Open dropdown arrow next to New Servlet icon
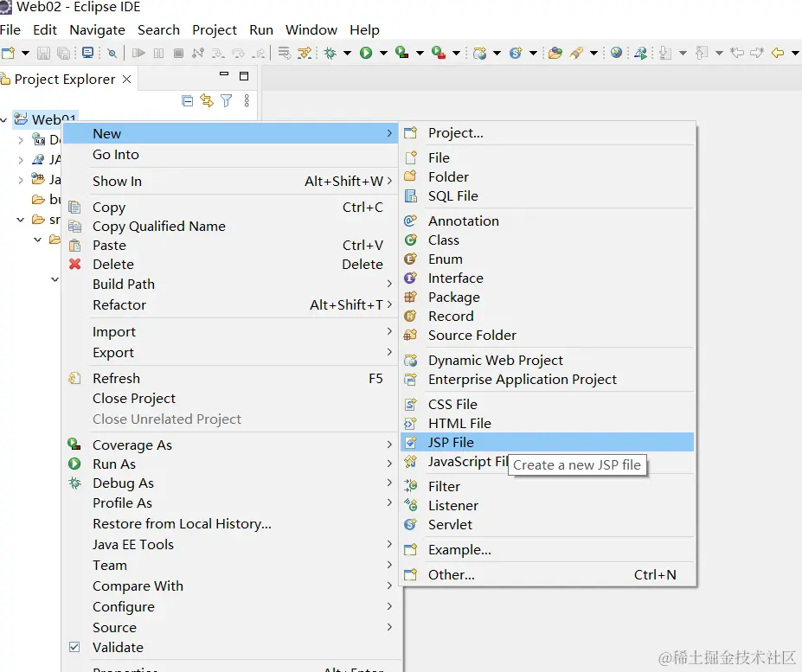 [533, 53]
